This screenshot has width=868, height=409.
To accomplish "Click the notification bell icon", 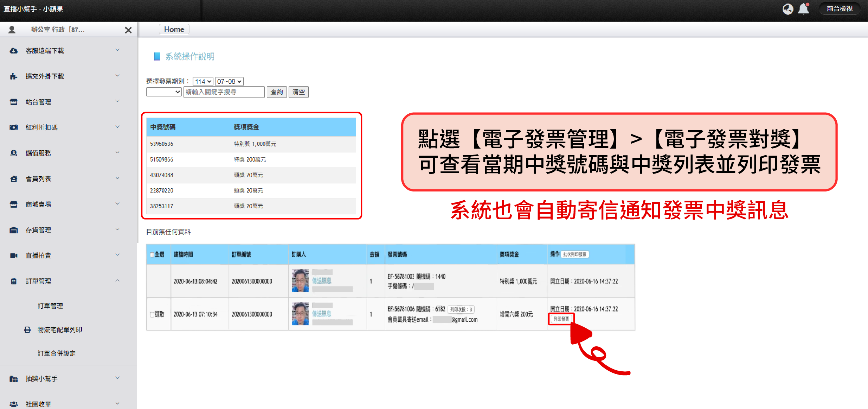I will (804, 9).
